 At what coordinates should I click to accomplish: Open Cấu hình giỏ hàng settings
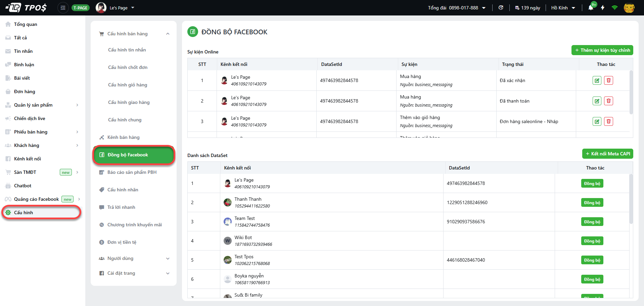point(128,85)
